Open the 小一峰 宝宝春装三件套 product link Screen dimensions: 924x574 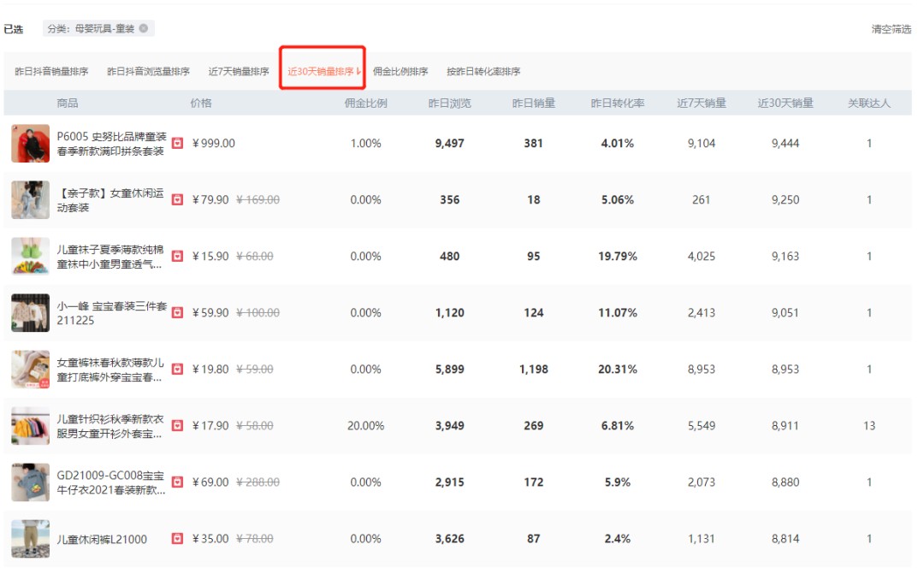click(x=112, y=313)
